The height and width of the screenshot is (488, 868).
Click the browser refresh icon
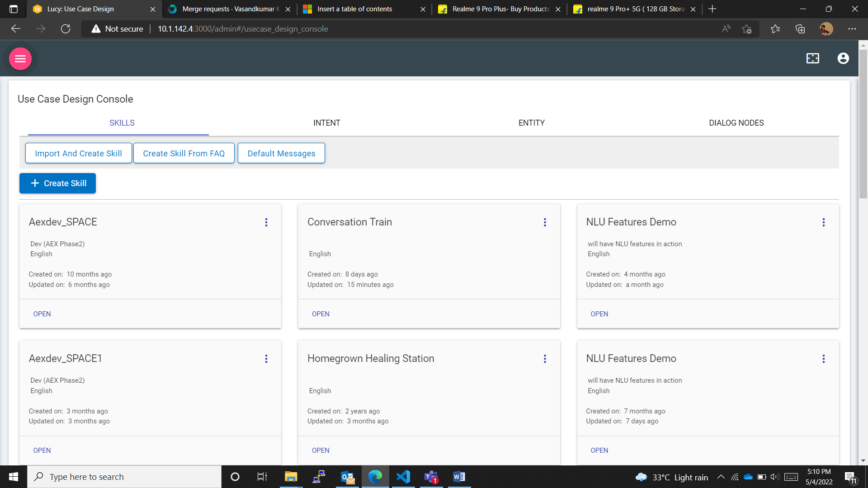(x=66, y=29)
